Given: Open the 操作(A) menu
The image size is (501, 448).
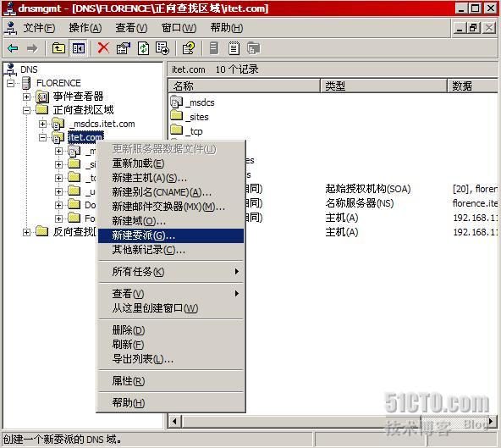Looking at the screenshot, I should [x=85, y=28].
